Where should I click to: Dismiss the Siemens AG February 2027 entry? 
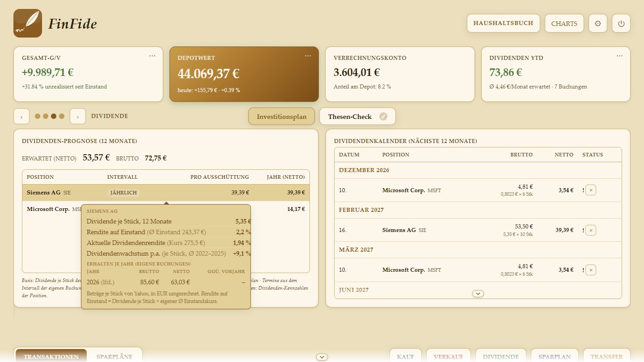[x=591, y=230]
